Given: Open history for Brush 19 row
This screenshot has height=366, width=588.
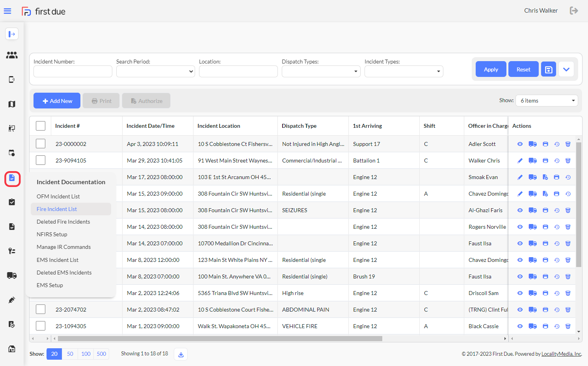Looking at the screenshot, I should click(x=557, y=276).
